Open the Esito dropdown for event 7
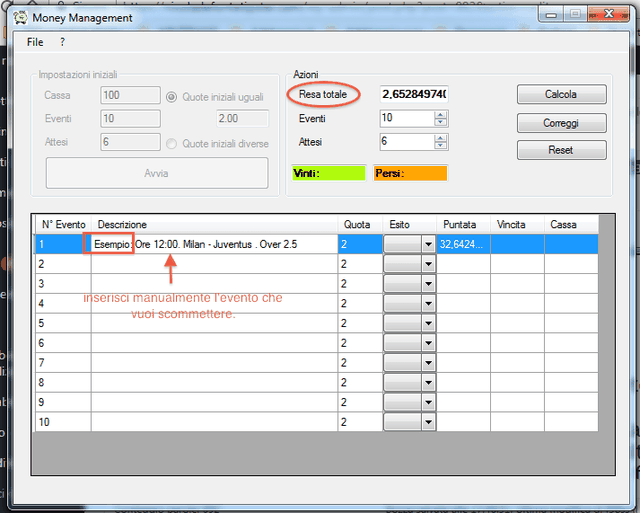640x513 pixels. point(428,362)
